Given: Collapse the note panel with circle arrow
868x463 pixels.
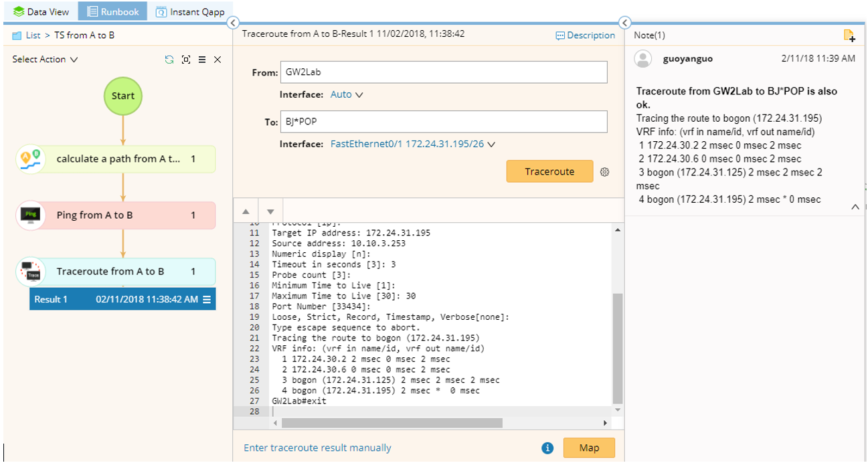Looking at the screenshot, I should (624, 23).
